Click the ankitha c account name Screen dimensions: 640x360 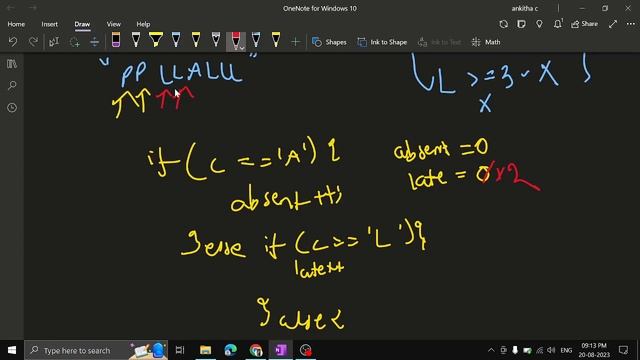coord(524,8)
